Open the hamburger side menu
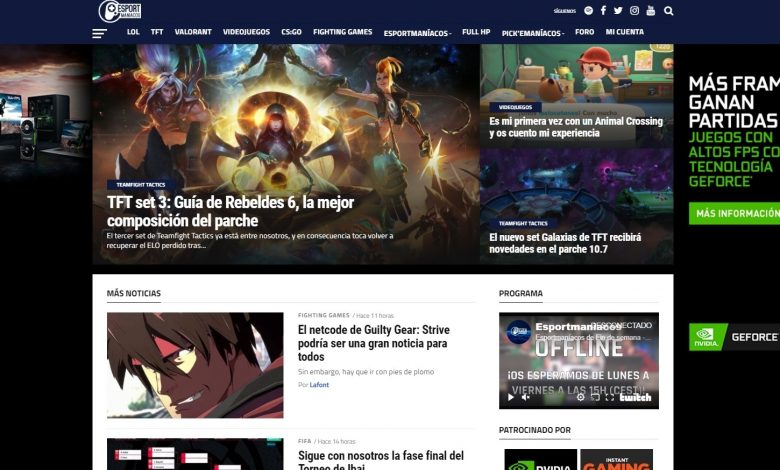 (99, 33)
